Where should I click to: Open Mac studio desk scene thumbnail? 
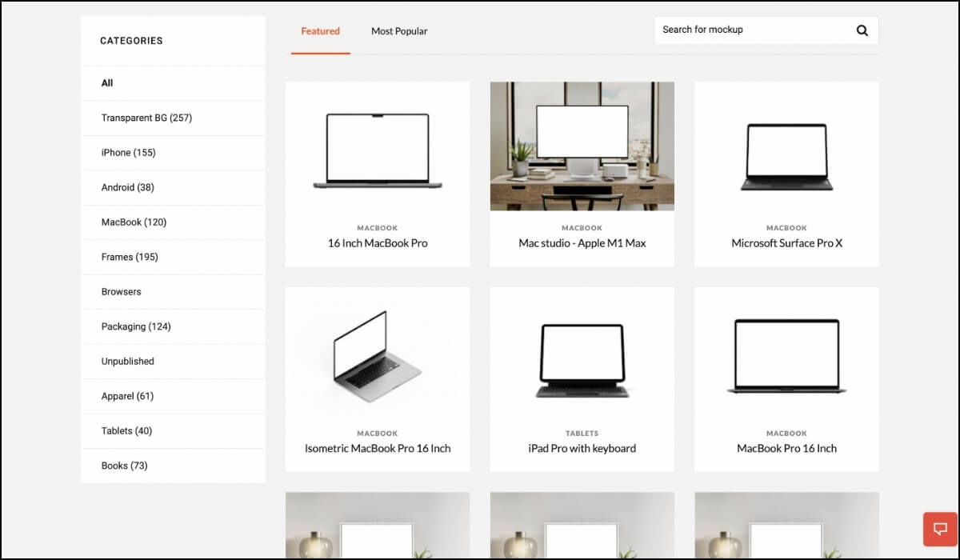[582, 146]
